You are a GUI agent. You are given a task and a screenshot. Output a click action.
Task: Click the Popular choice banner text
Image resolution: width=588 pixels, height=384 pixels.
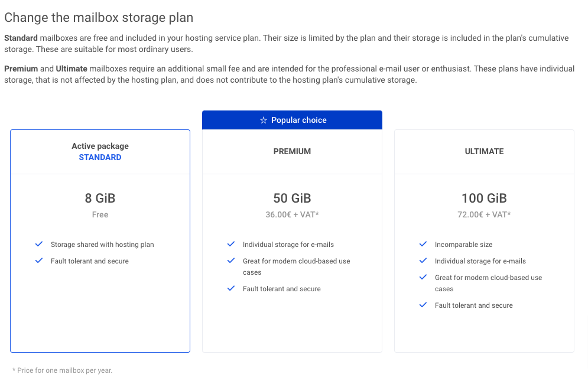[298, 121]
